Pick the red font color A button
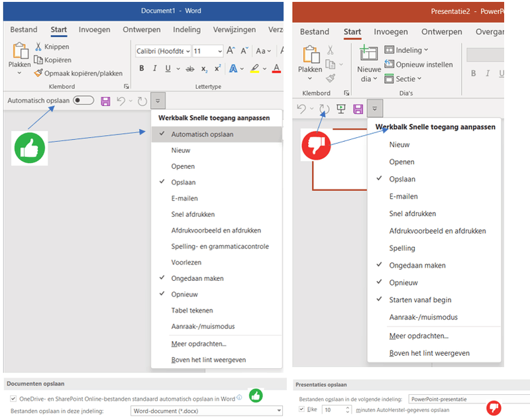This screenshot has height=420, width=530. point(276,69)
